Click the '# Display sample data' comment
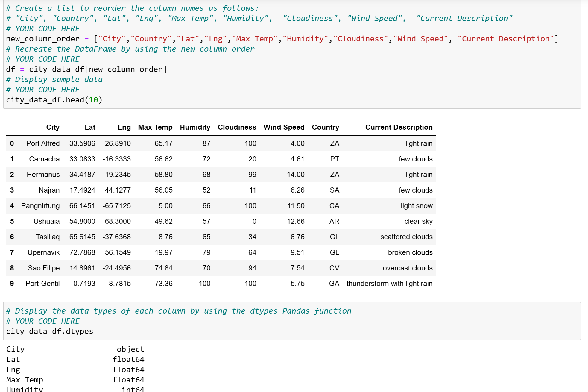This screenshot has height=392, width=588. click(54, 80)
